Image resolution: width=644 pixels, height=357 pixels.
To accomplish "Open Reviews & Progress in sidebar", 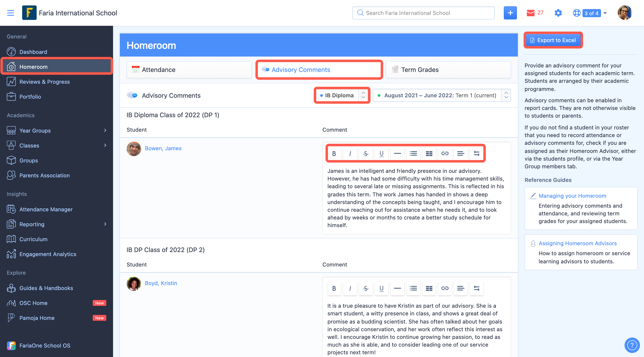I will click(57, 82).
